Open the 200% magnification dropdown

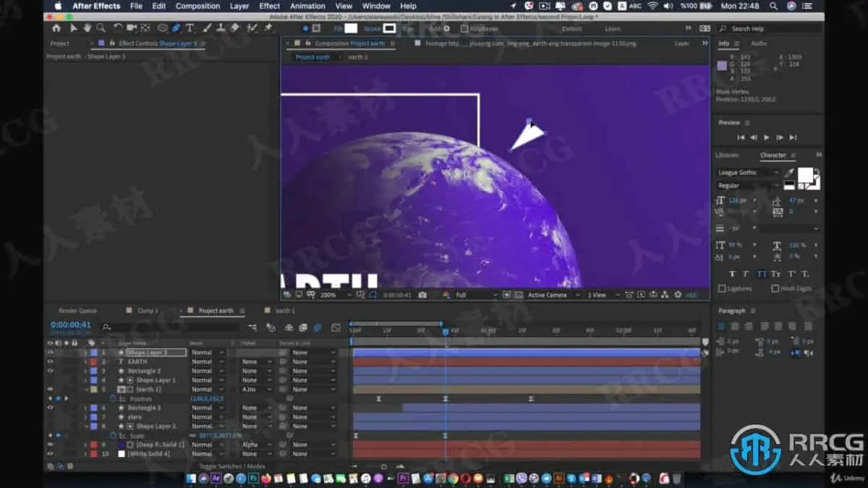[x=335, y=295]
